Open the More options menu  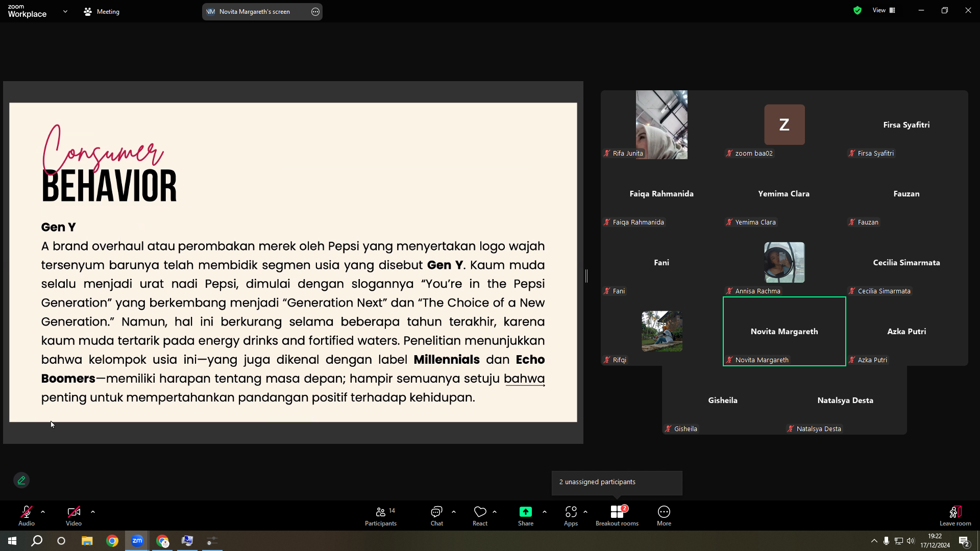point(664,515)
